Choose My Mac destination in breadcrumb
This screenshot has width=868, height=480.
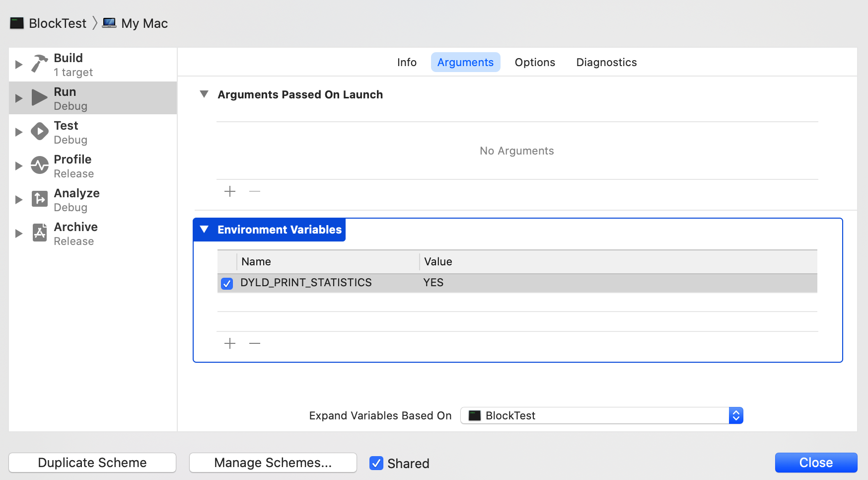[145, 23]
